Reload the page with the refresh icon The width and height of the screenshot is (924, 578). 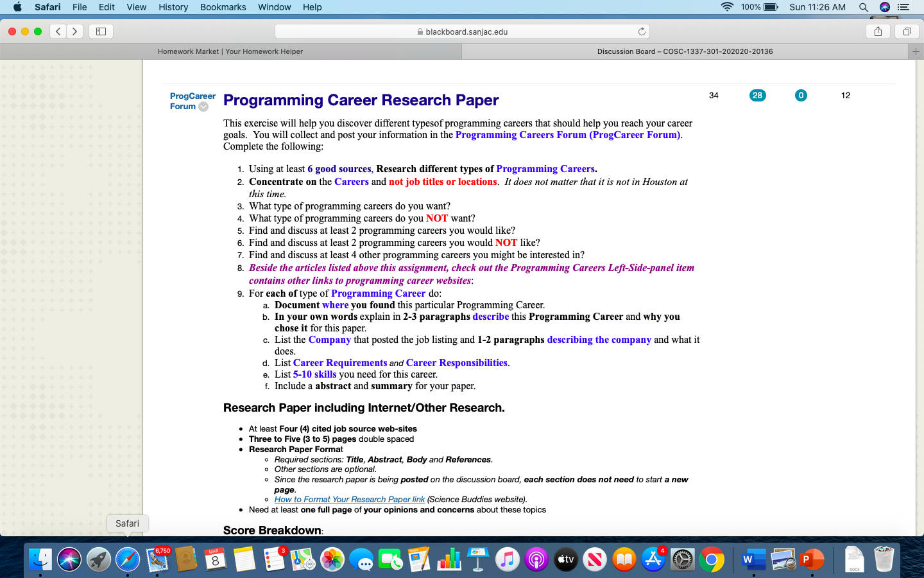pyautogui.click(x=642, y=31)
